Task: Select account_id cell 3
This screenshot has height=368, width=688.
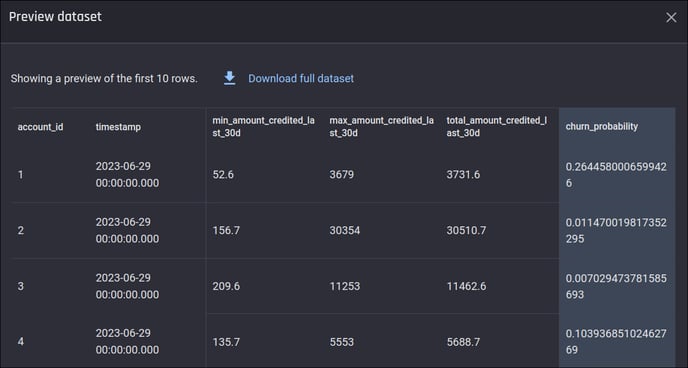Action: [21, 286]
